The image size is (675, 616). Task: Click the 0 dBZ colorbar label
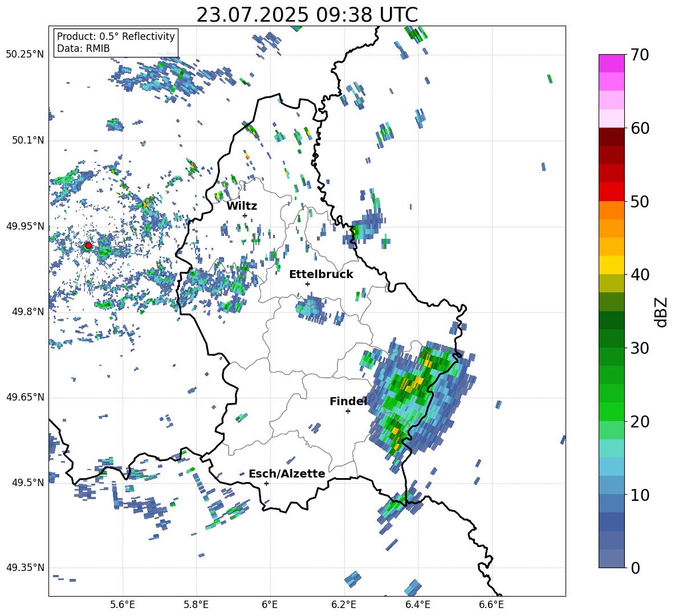coord(635,568)
